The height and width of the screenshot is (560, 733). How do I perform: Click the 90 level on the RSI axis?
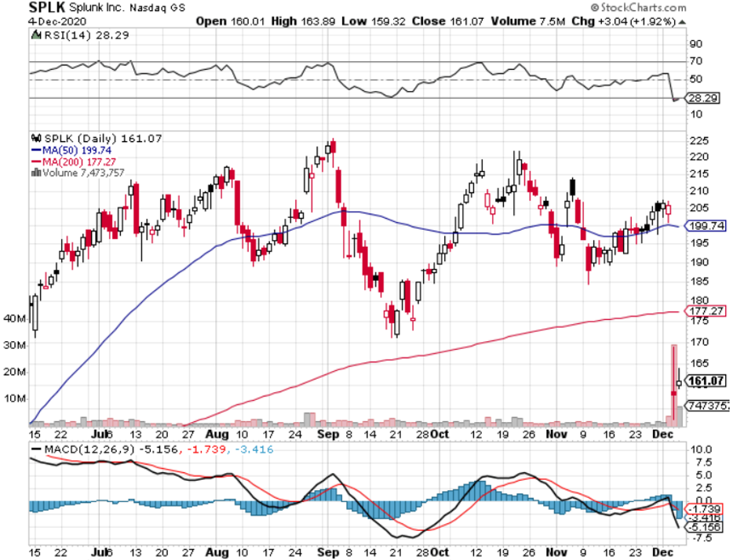695,44
